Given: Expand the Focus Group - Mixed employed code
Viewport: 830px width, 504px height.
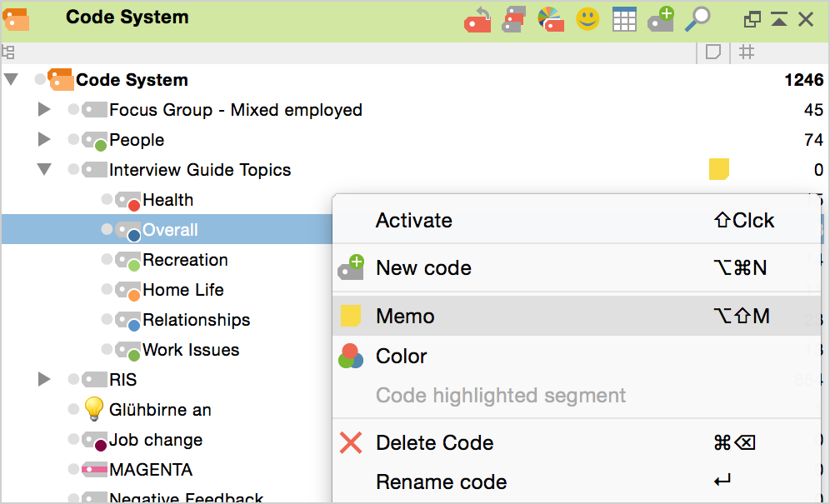Looking at the screenshot, I should 44,110.
